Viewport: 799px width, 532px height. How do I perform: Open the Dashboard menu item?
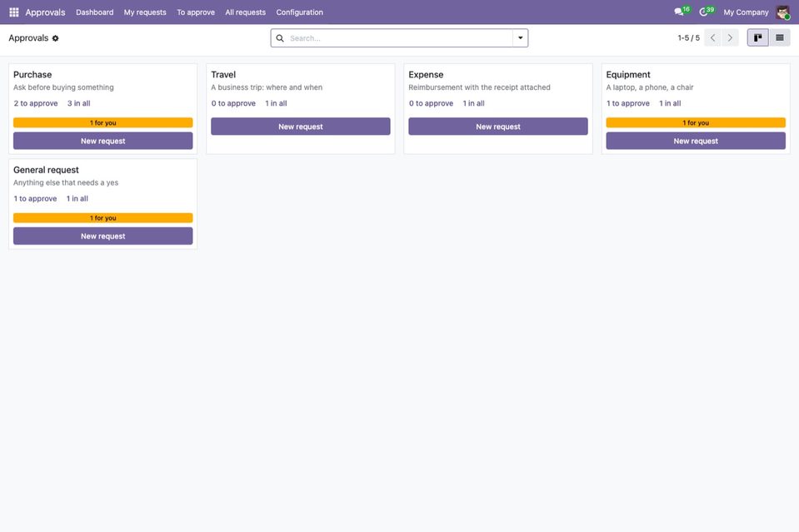(x=95, y=12)
